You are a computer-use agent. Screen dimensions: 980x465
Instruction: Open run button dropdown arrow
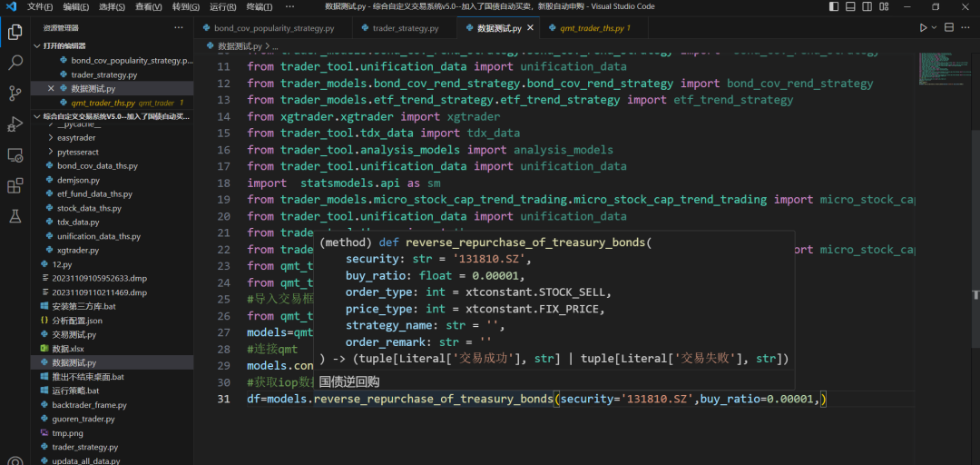(935, 28)
